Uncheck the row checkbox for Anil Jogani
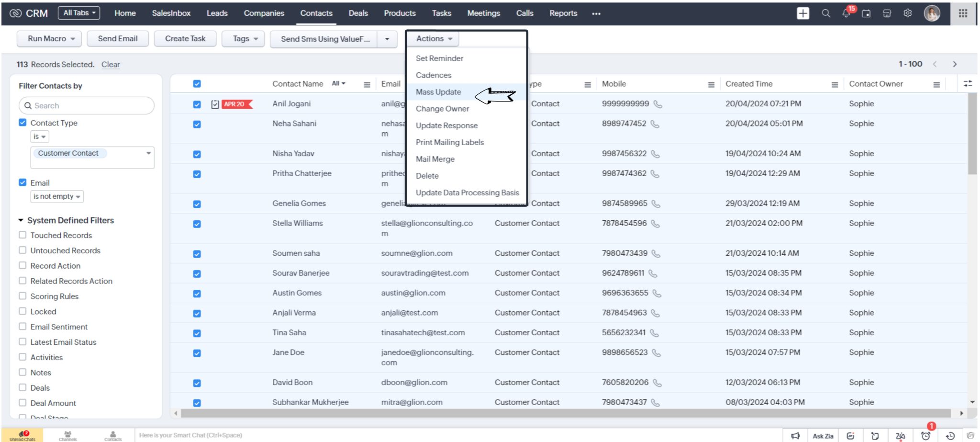Viewport: 980px width, 442px height. (197, 104)
